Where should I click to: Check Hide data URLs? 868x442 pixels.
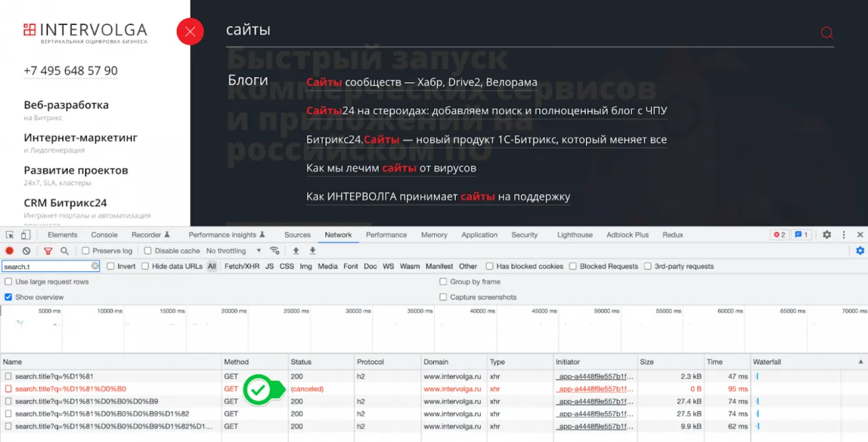click(145, 266)
